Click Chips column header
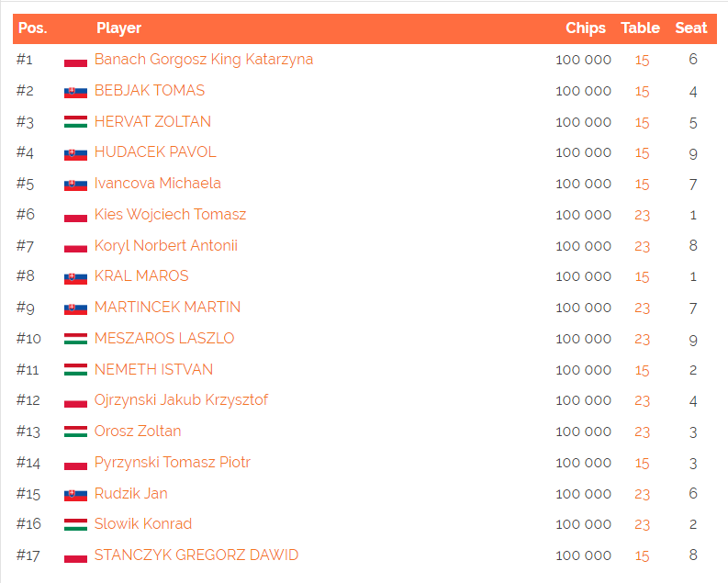Screen dimensions: 728x583 (x=586, y=28)
